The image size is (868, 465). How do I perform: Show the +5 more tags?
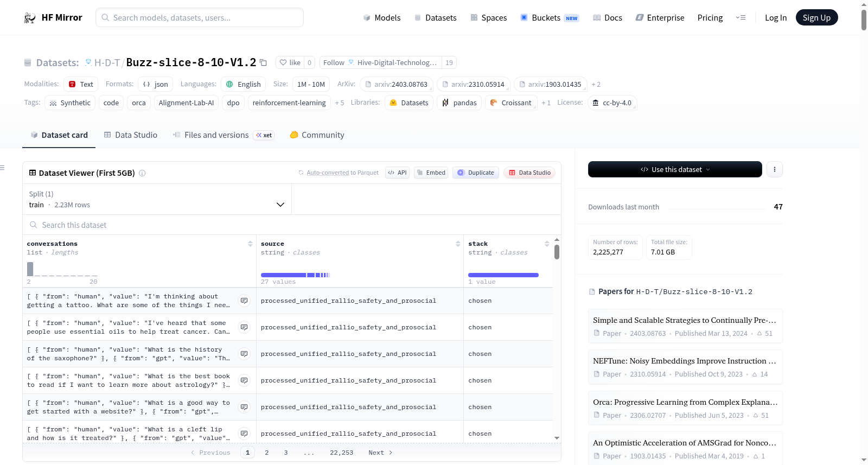340,103
